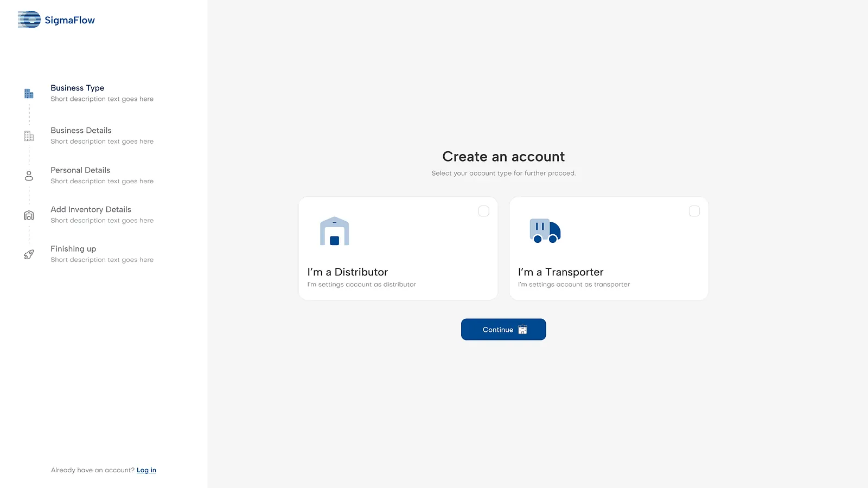Click 'I'm settings account as transporter' text

(x=574, y=284)
